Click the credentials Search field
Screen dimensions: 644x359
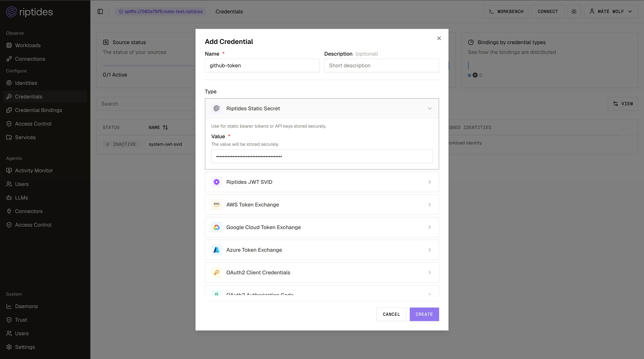click(x=146, y=104)
